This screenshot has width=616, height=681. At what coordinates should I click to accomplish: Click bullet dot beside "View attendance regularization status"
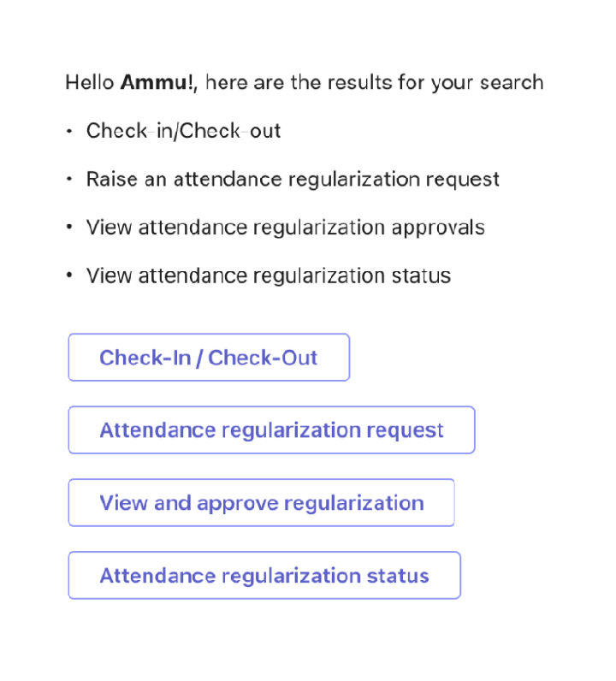(x=69, y=275)
